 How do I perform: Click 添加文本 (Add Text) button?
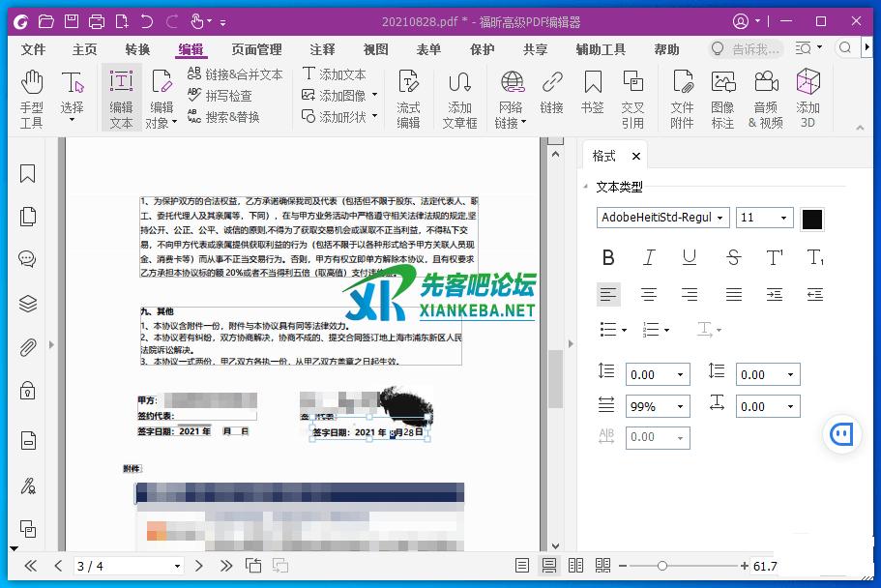click(x=335, y=73)
